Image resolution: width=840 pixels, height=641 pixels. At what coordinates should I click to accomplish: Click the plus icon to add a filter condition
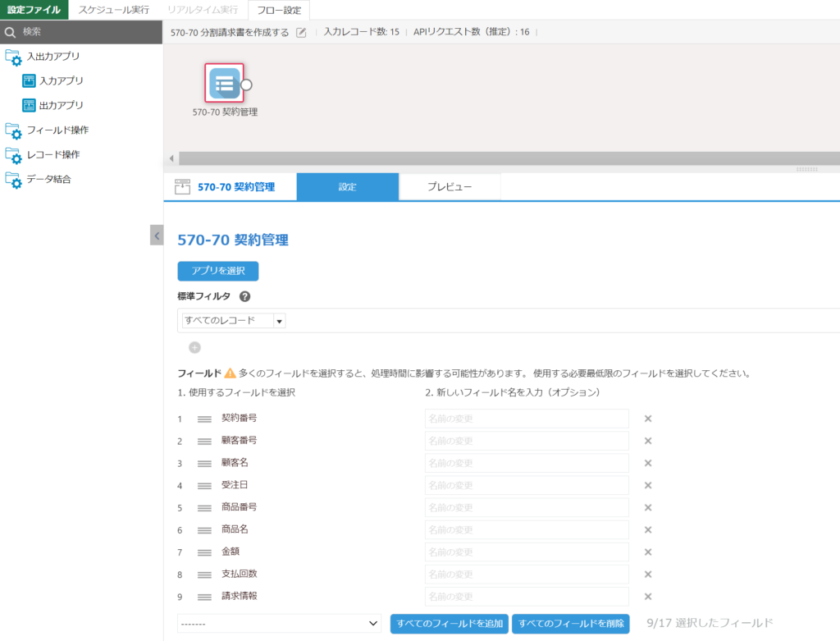click(x=194, y=347)
